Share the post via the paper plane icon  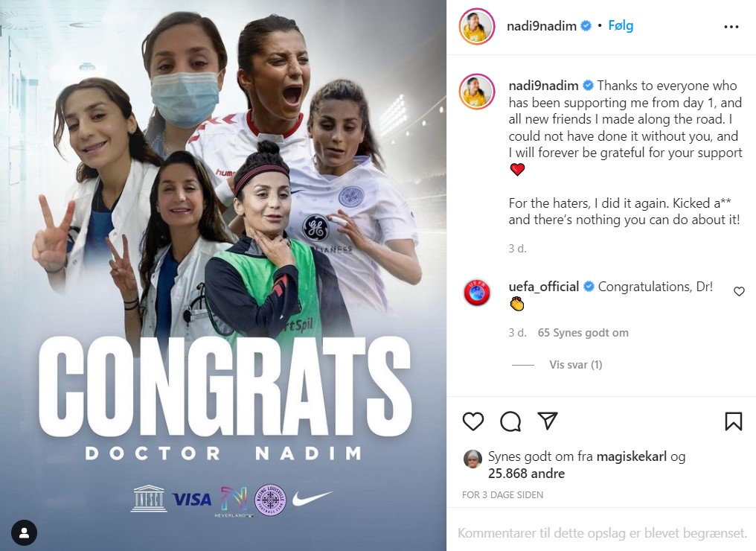click(x=547, y=421)
